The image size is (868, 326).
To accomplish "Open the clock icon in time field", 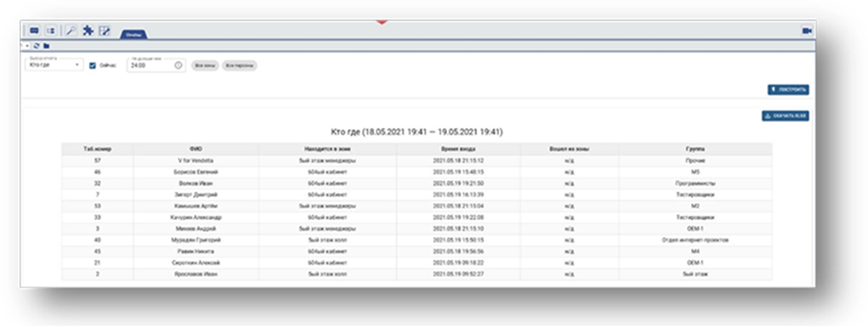I will point(178,65).
